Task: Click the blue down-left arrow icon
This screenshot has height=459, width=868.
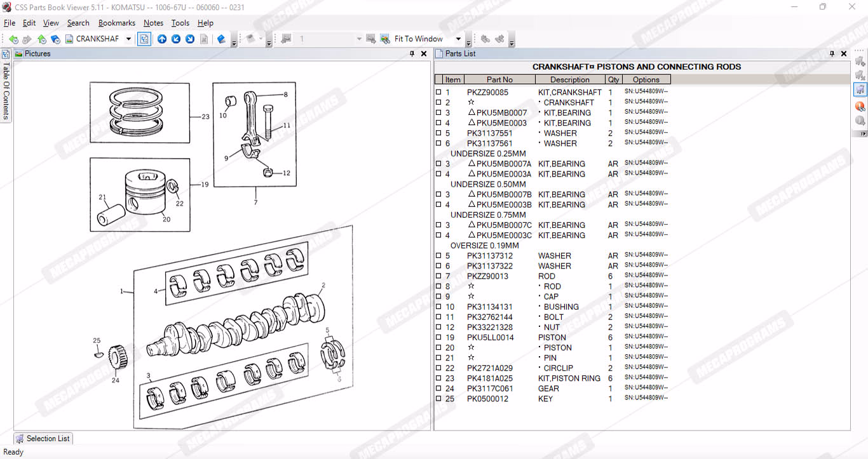Action: (x=176, y=39)
